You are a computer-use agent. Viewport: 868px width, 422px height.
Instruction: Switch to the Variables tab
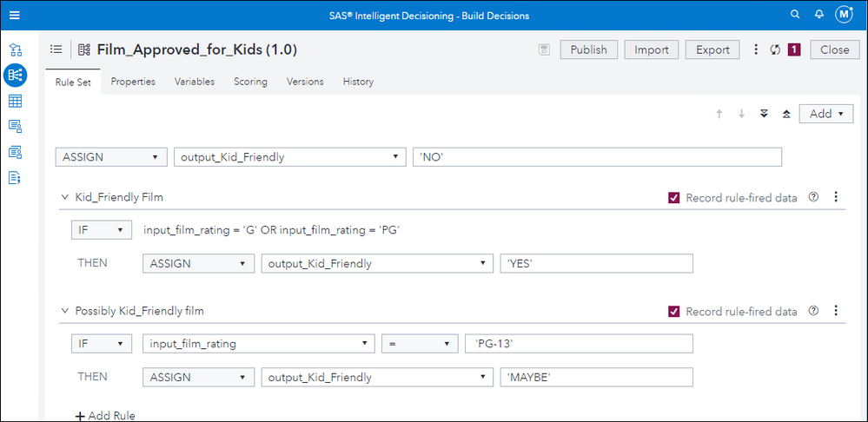tap(195, 82)
